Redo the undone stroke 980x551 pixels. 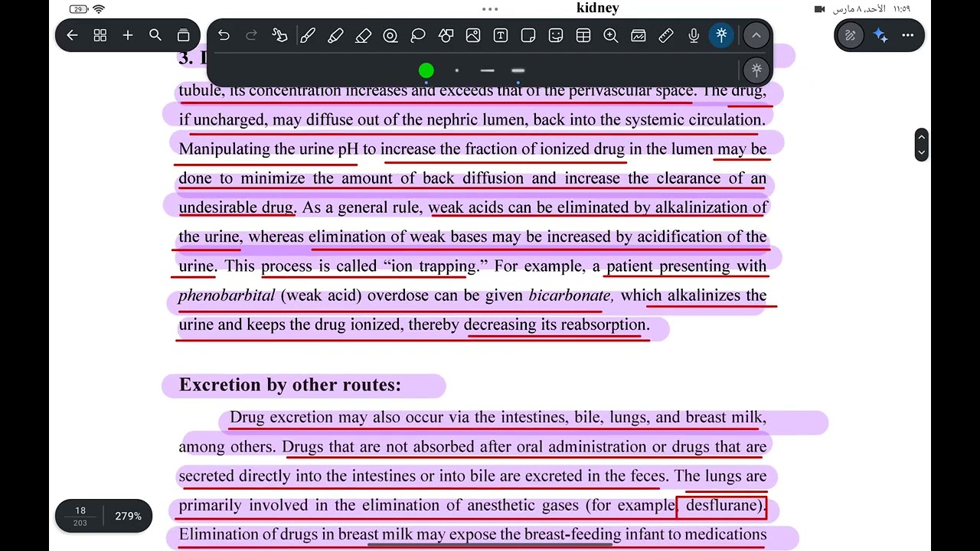[251, 35]
